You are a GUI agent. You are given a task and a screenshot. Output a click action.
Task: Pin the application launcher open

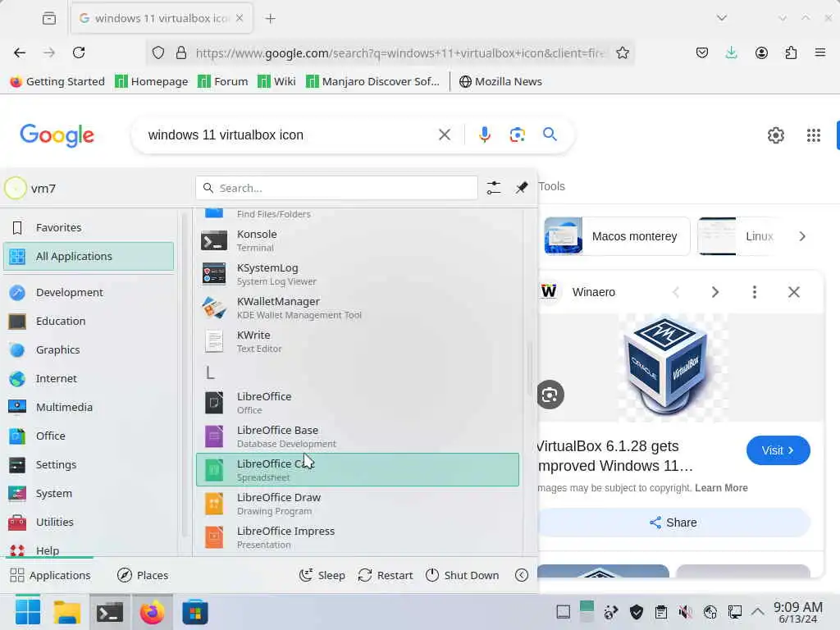pos(521,188)
